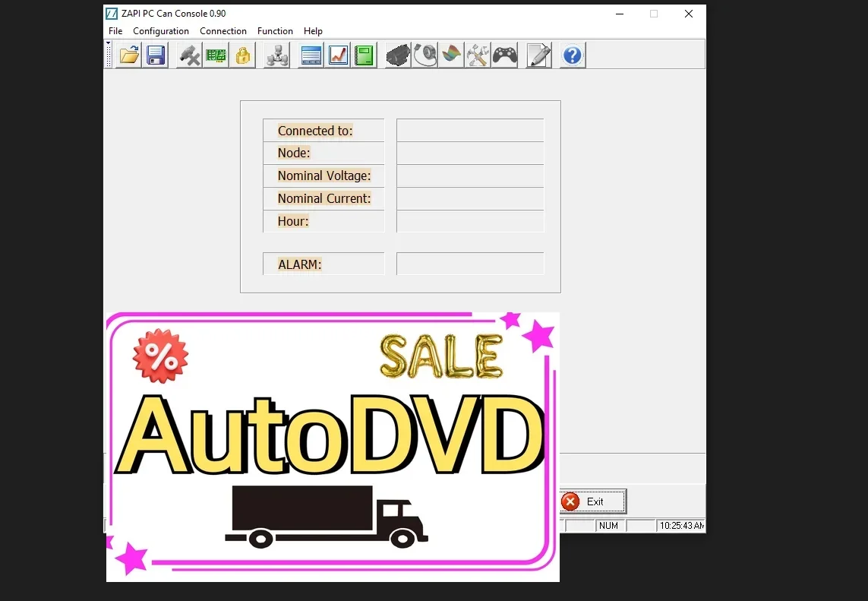
Task: Click the 'Connected to:' value field
Action: point(470,130)
